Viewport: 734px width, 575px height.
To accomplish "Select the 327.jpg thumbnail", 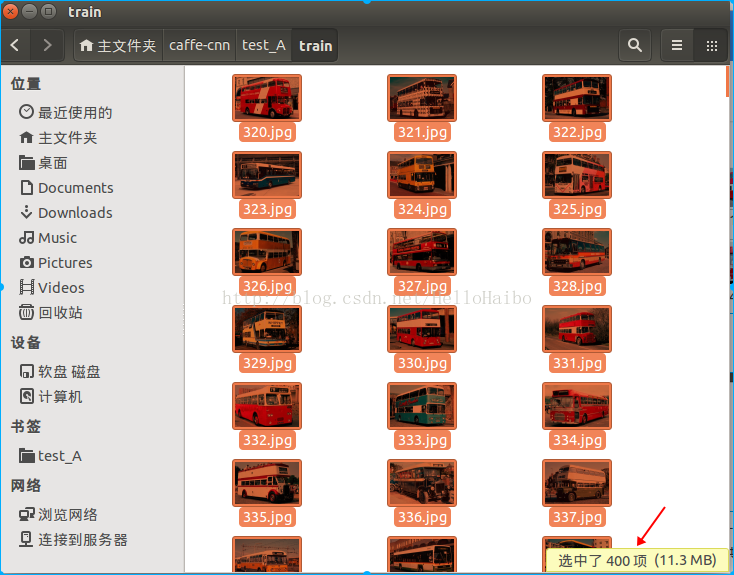I will (422, 252).
